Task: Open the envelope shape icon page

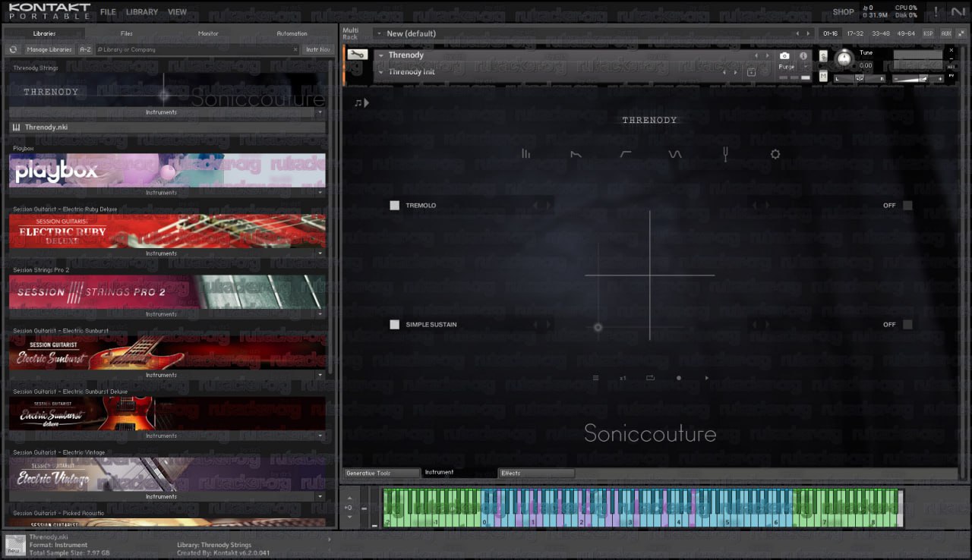Action: 576,154
